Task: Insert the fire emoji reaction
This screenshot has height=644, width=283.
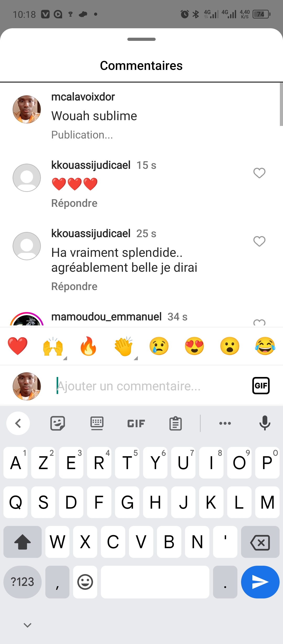Action: pos(88,346)
